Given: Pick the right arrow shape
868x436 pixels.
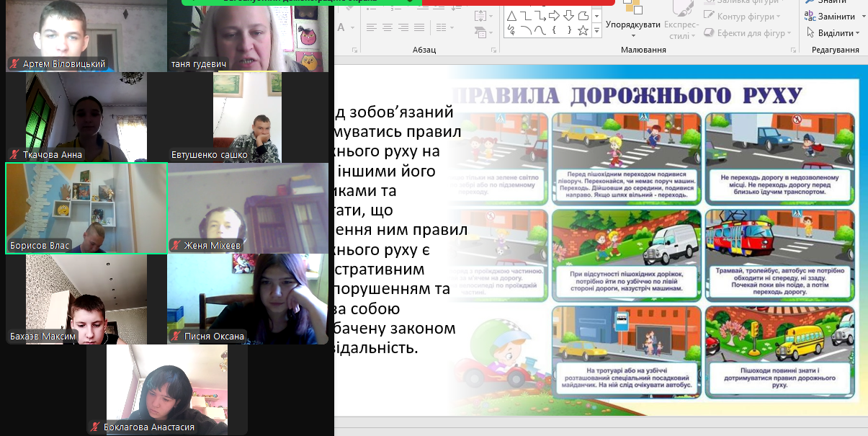Looking at the screenshot, I should [x=554, y=16].
